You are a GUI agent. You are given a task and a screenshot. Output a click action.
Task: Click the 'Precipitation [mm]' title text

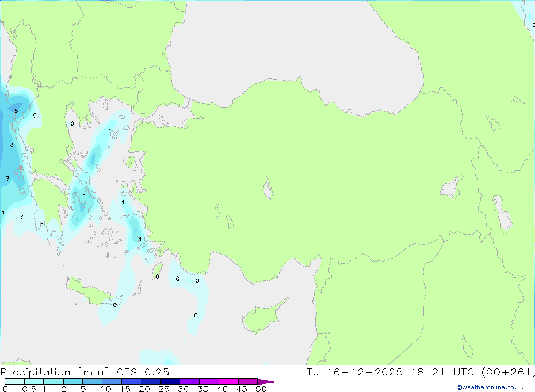pos(55,372)
